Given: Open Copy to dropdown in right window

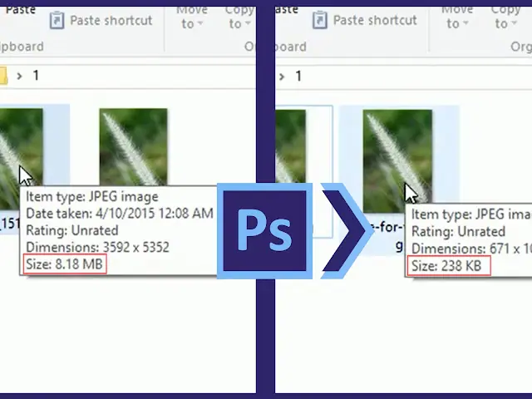Looking at the screenshot, I should (x=505, y=17).
